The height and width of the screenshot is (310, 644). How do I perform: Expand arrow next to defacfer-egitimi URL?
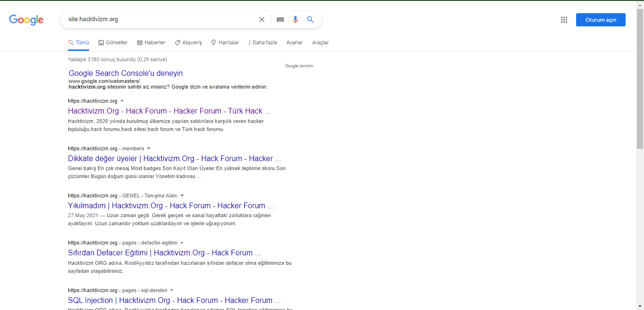click(x=182, y=243)
